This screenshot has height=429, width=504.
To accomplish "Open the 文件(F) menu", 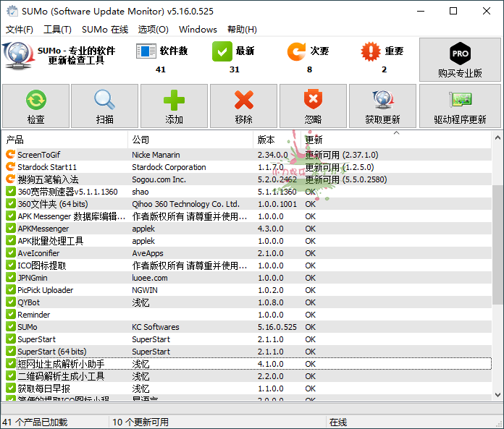I will (20, 30).
